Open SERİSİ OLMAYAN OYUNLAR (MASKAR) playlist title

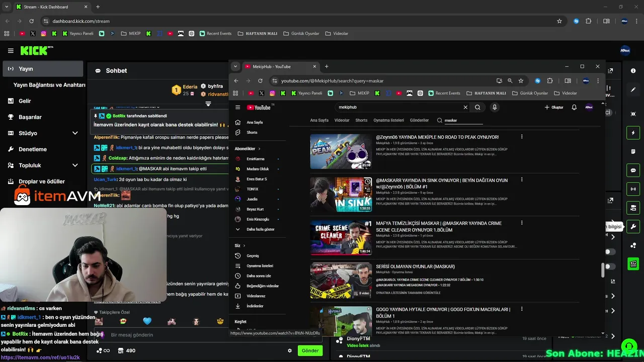click(x=415, y=266)
